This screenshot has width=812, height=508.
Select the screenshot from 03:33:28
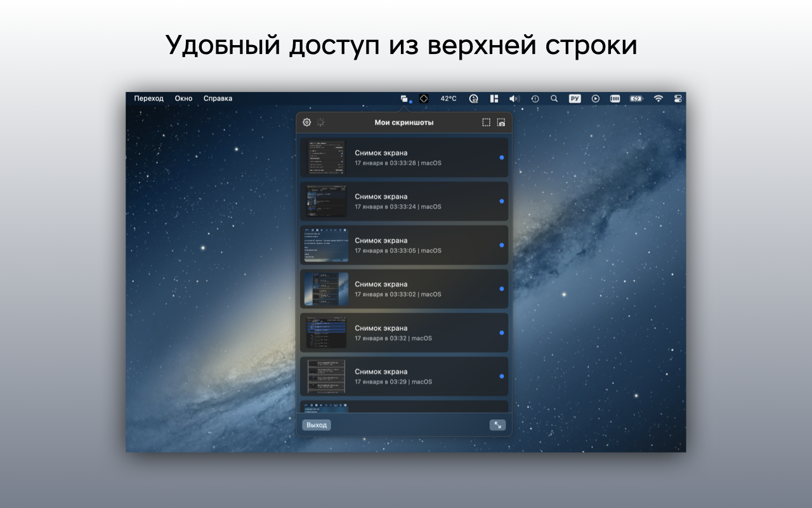(404, 157)
